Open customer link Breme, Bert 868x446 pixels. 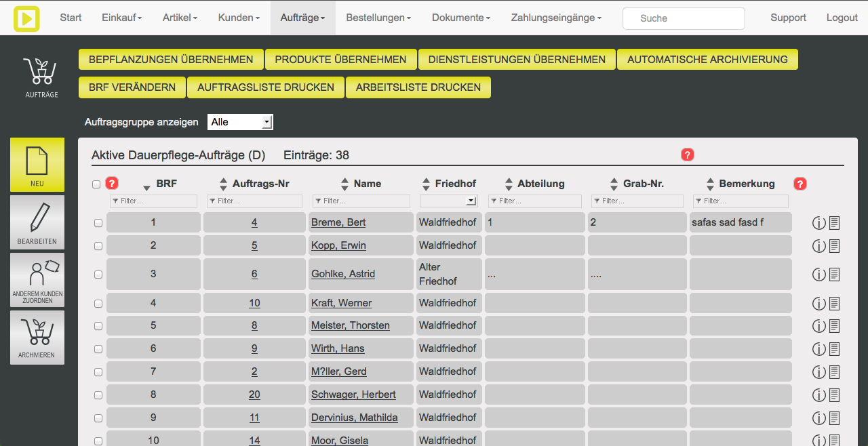(338, 222)
